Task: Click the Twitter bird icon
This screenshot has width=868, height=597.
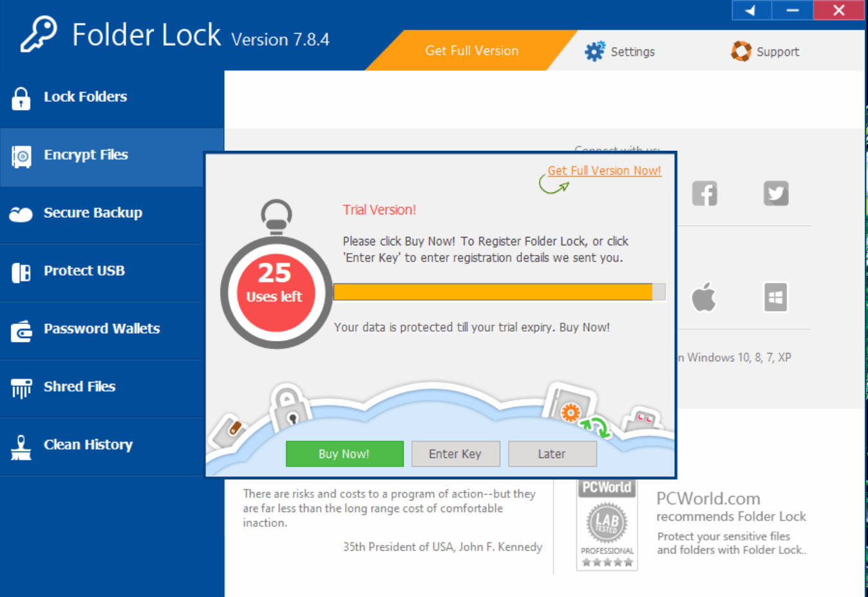Action: pos(776,193)
